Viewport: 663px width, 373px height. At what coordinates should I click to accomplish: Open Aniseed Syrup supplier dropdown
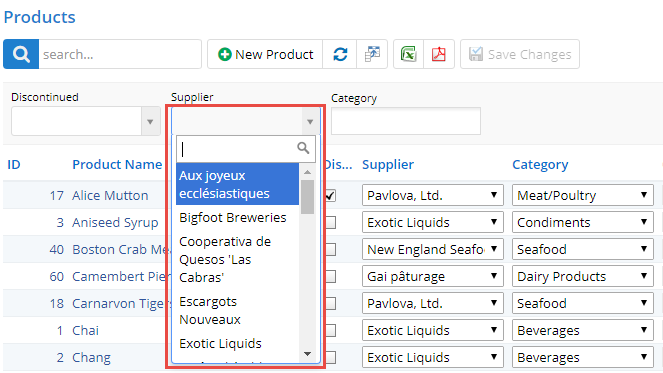(433, 222)
